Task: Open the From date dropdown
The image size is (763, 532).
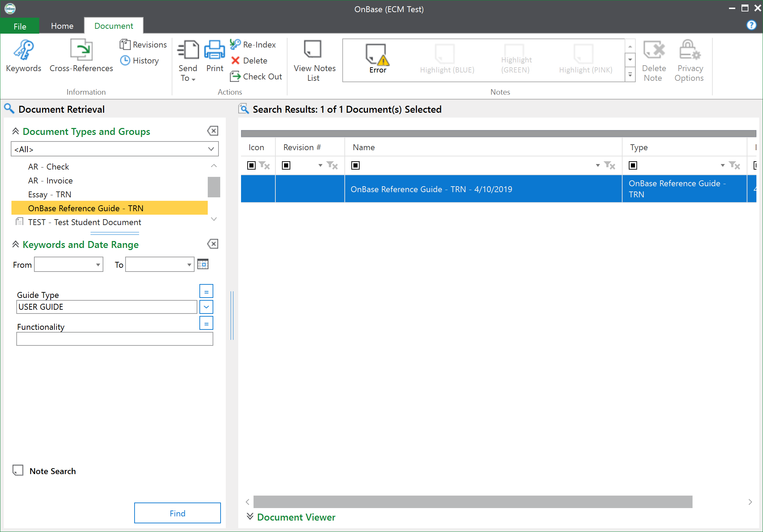Action: (98, 265)
